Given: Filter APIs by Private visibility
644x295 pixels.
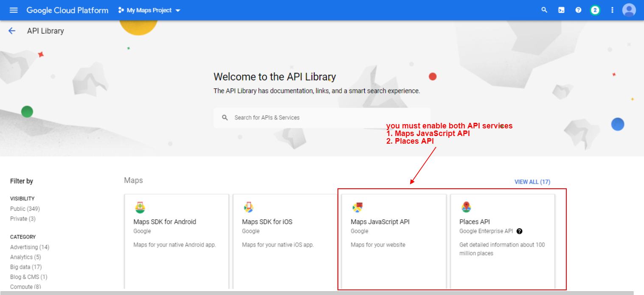Looking at the screenshot, I should coord(22,218).
